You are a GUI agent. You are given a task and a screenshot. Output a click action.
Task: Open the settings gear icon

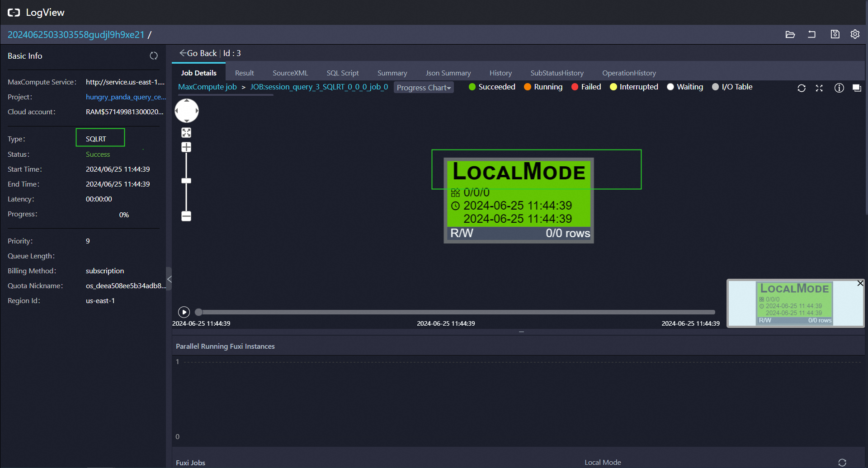(855, 34)
